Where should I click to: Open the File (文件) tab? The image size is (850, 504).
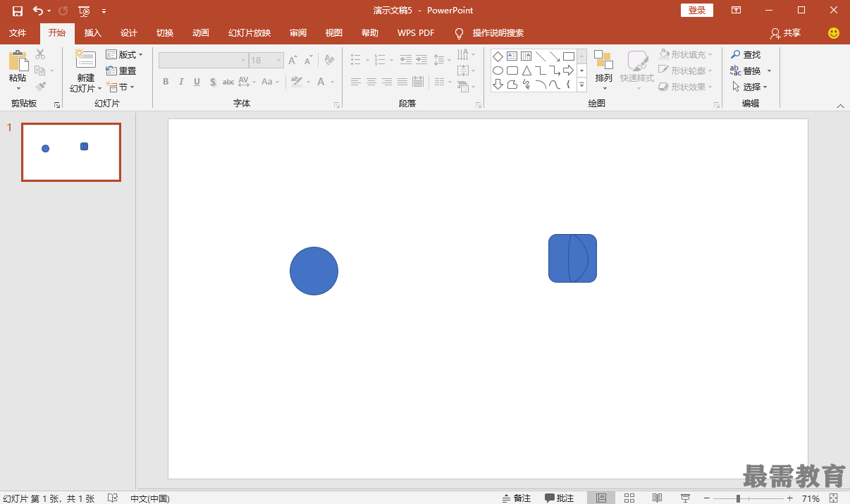click(18, 33)
